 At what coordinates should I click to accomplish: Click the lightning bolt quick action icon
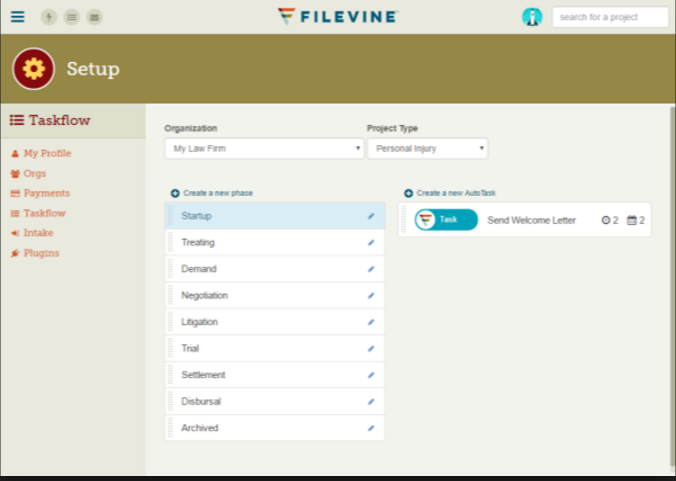(x=49, y=17)
